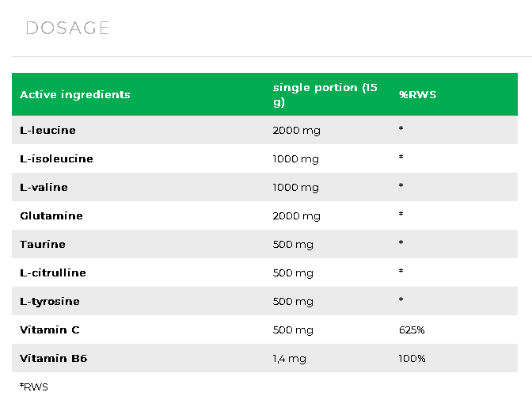Click the Active ingredients column header
532x400 pixels.
(x=74, y=94)
